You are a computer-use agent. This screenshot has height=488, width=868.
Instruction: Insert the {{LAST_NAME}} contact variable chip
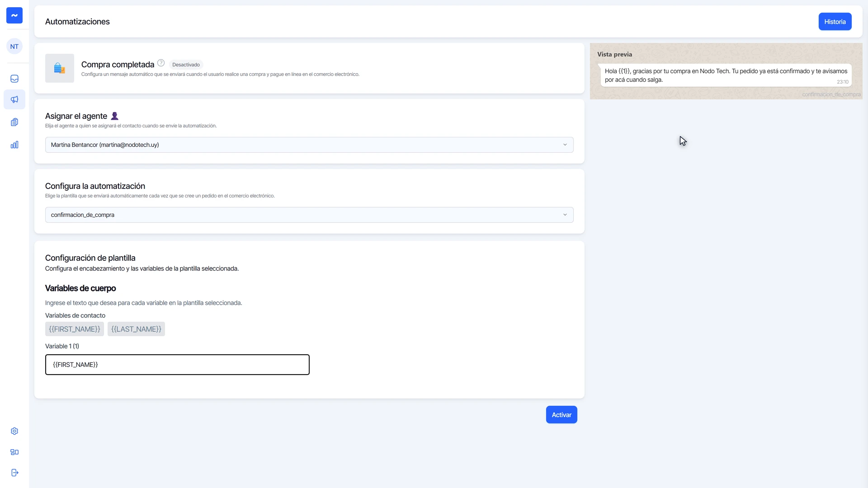pyautogui.click(x=136, y=329)
